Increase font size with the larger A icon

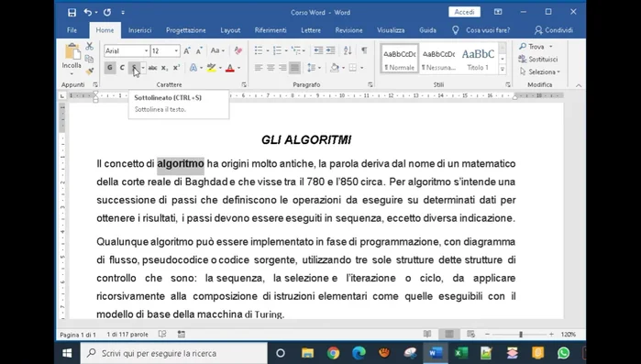[x=187, y=51]
